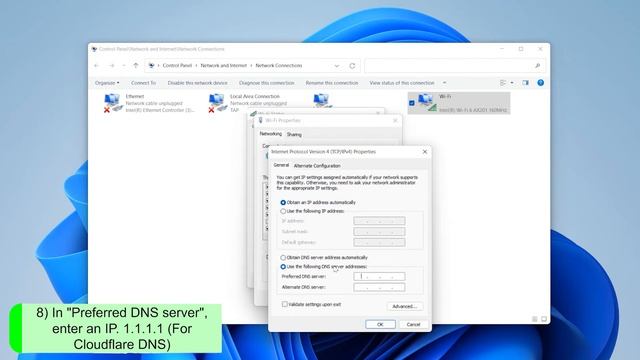This screenshot has width=640, height=360.
Task: Click the Back navigation arrow in Network Connections
Action: point(97,66)
